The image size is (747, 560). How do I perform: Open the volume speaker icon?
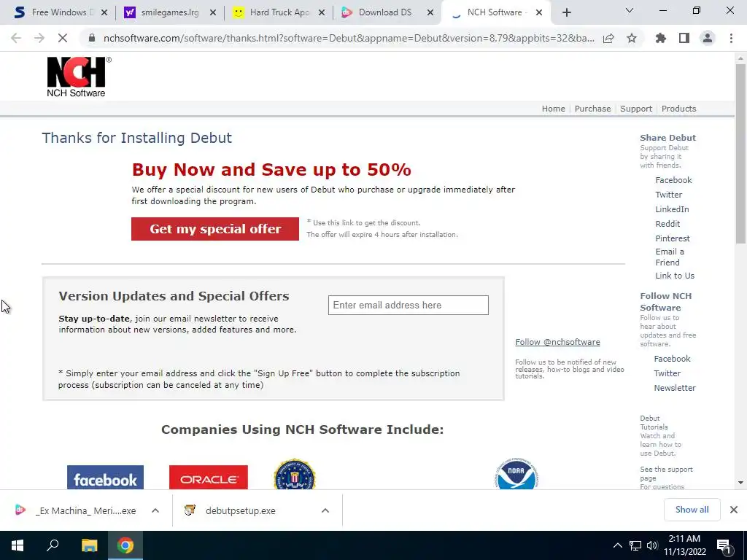(651, 545)
